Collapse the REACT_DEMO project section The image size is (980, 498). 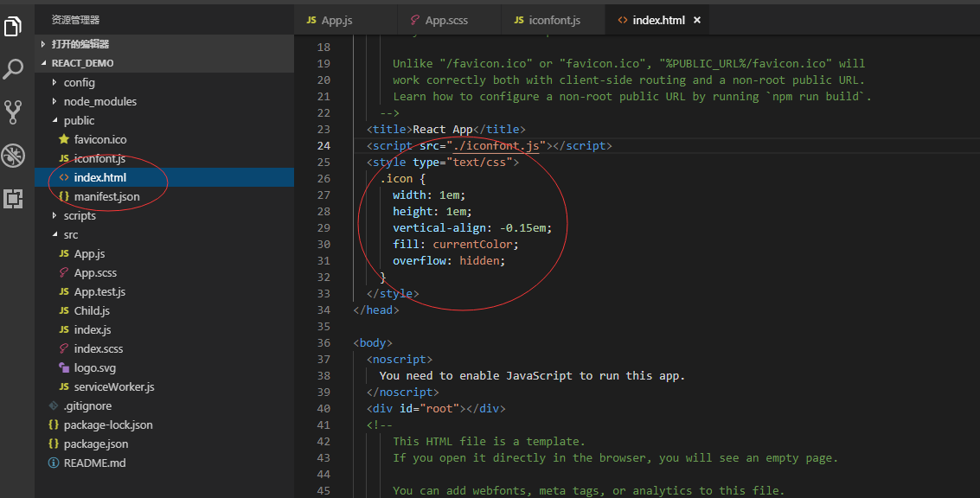click(82, 63)
